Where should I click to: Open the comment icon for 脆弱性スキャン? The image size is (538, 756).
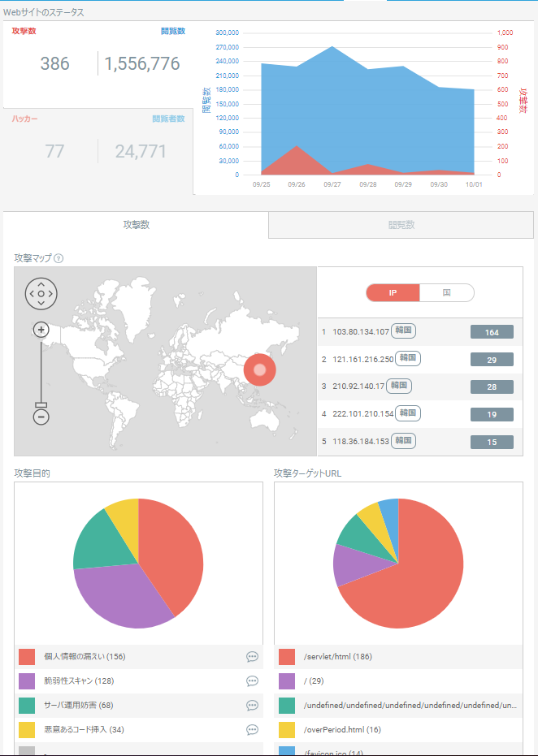[252, 680]
